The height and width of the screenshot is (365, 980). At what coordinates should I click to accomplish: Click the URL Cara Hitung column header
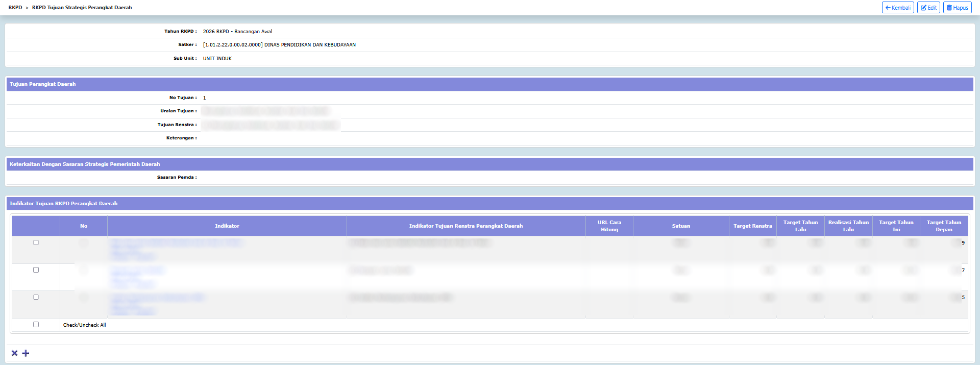(609, 226)
